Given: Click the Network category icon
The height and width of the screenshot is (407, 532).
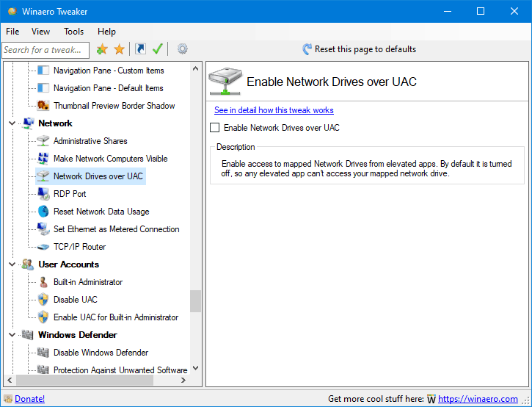Looking at the screenshot, I should (28, 123).
